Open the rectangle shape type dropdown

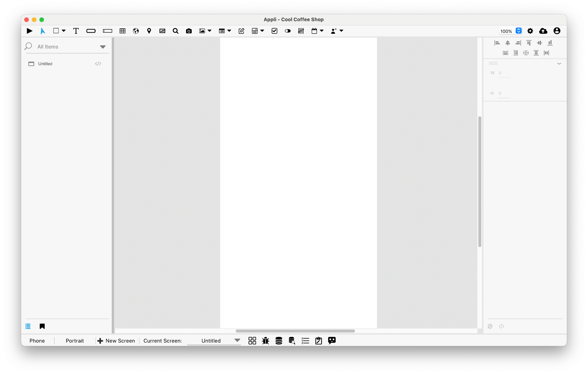click(x=64, y=31)
